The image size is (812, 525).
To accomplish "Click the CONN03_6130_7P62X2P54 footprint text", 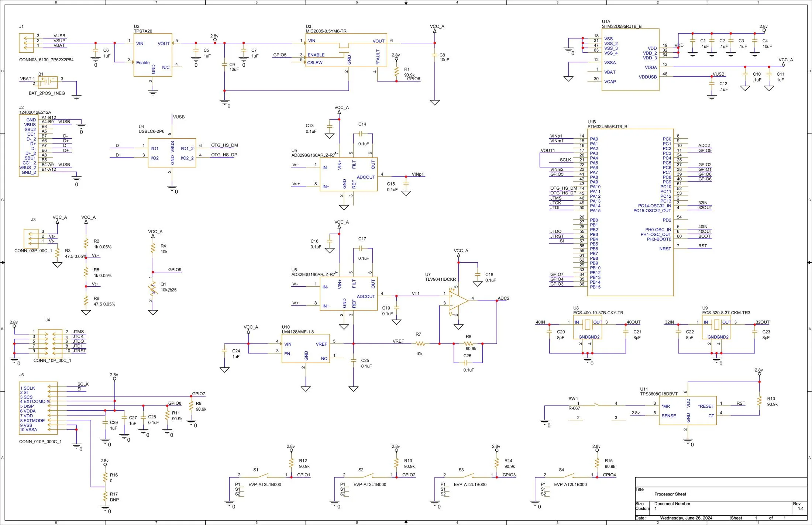I will (x=46, y=60).
